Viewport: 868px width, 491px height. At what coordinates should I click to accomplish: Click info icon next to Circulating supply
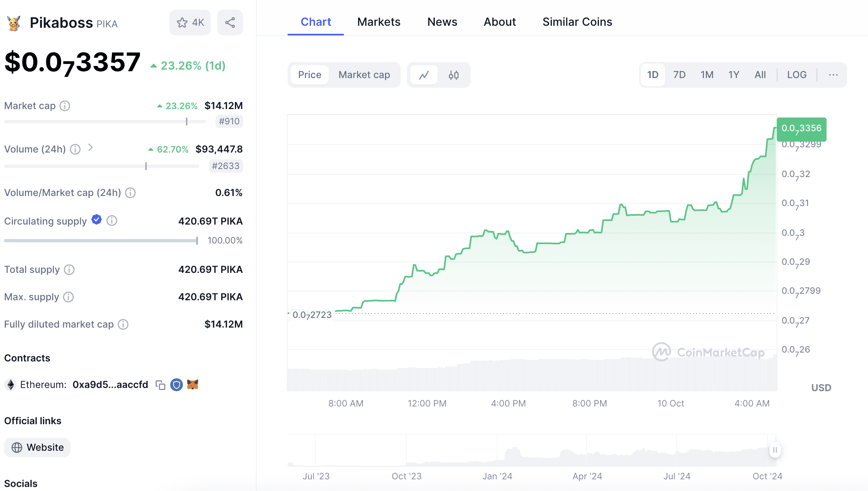(x=112, y=221)
